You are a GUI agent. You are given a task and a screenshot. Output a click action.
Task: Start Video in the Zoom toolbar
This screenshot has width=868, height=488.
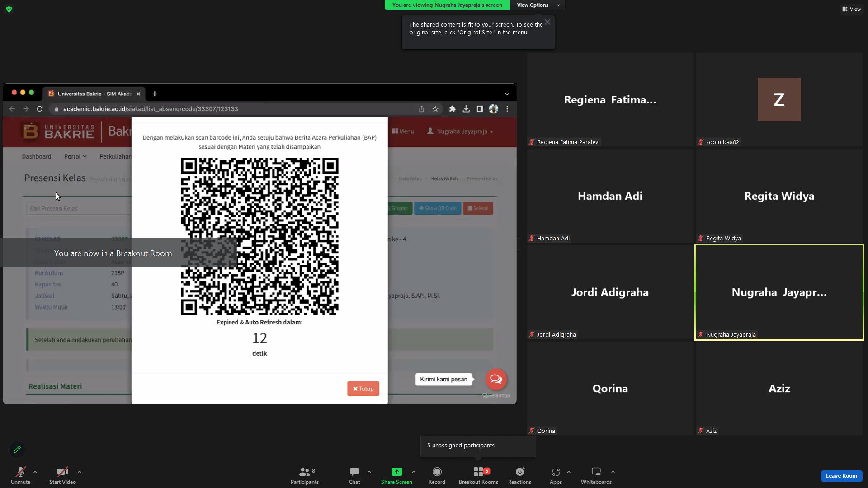(62, 475)
